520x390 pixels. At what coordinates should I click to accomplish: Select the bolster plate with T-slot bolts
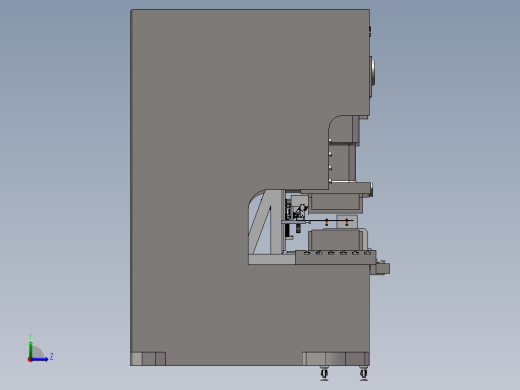[x=336, y=257]
